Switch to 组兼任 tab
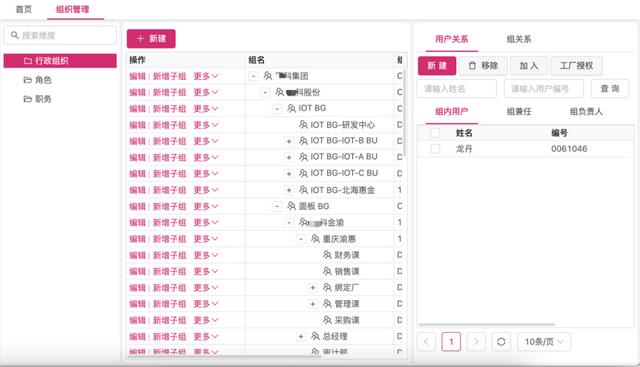Screen dimensions: 640x367 [519, 111]
